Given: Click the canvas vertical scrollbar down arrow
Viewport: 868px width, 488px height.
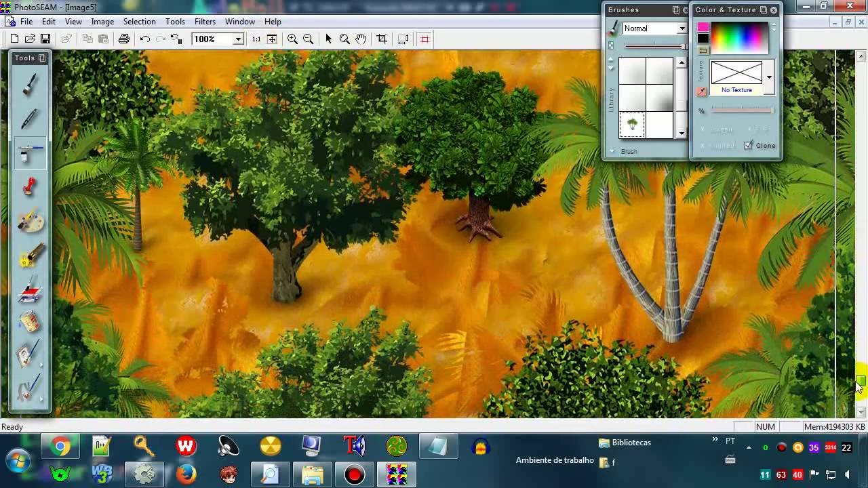Looking at the screenshot, I should click(861, 411).
